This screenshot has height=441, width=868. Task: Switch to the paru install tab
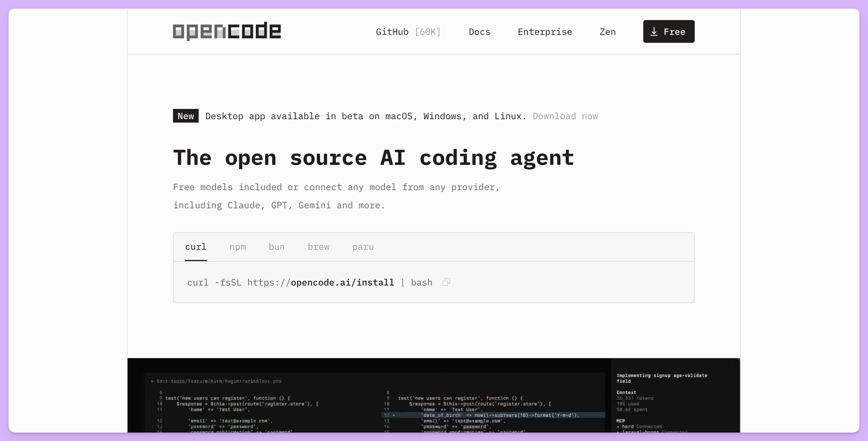click(x=363, y=246)
